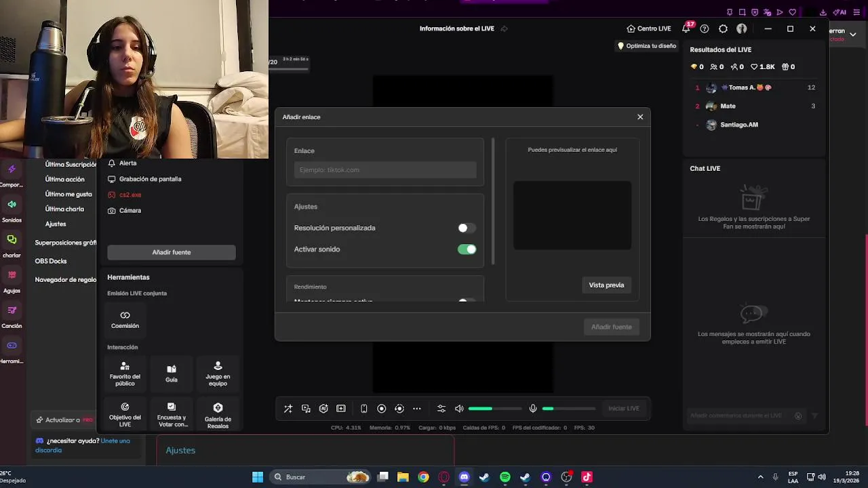Open the Objetivo del LIVE tool
This screenshot has height=488, width=868.
(x=125, y=413)
